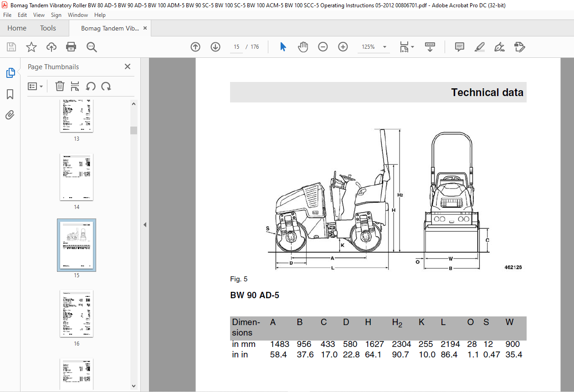Click thumbnails panel scroll down arrow
Image resolution: width=574 pixels, height=392 pixels.
point(133,386)
